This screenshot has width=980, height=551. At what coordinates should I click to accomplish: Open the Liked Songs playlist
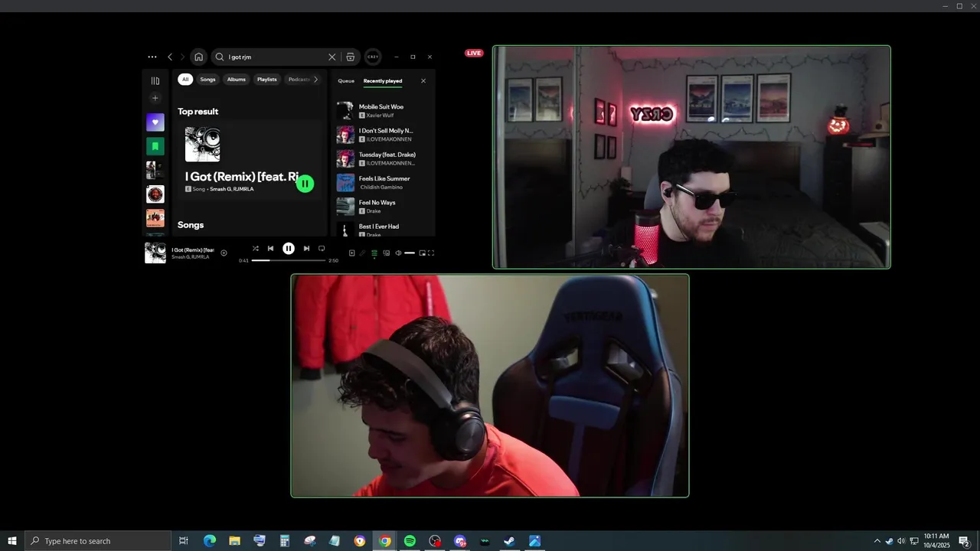(155, 122)
